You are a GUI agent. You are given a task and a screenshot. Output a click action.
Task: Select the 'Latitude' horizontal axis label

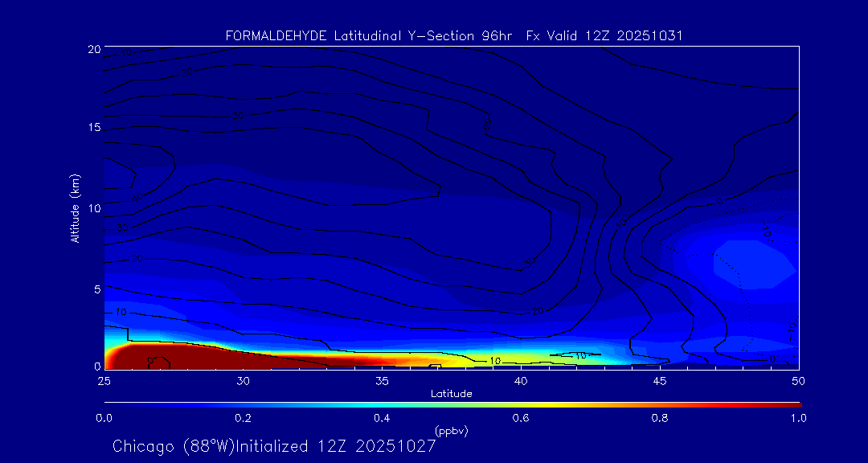pyautogui.click(x=452, y=394)
